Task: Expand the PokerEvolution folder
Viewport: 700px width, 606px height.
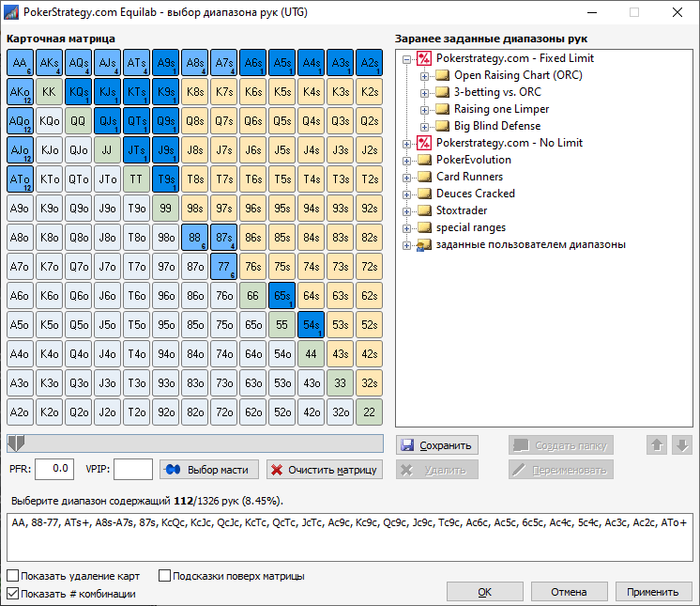Action: tap(406, 161)
